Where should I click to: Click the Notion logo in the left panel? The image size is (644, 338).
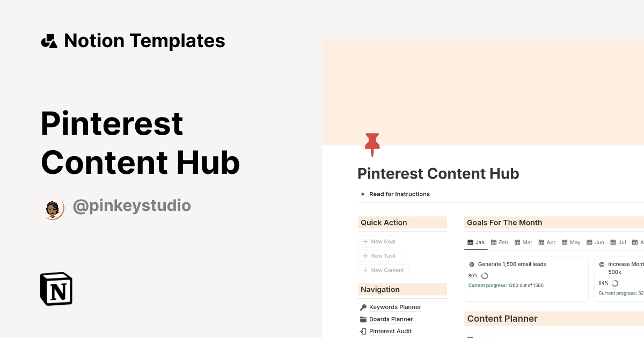(x=56, y=289)
